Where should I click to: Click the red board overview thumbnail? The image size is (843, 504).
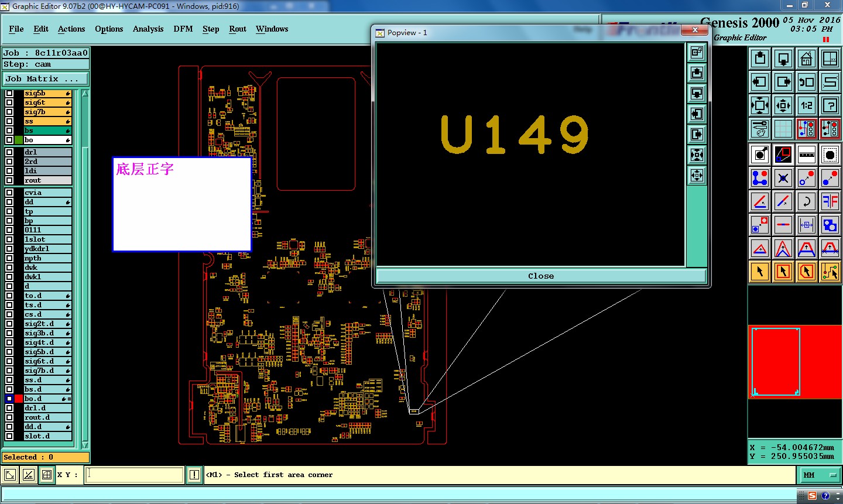click(x=795, y=363)
